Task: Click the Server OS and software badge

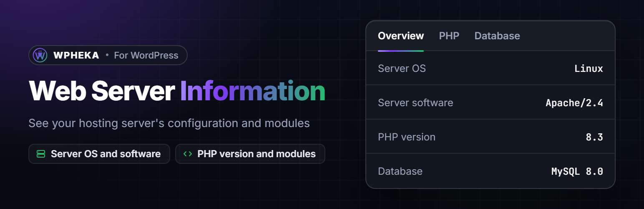Action: tap(99, 154)
